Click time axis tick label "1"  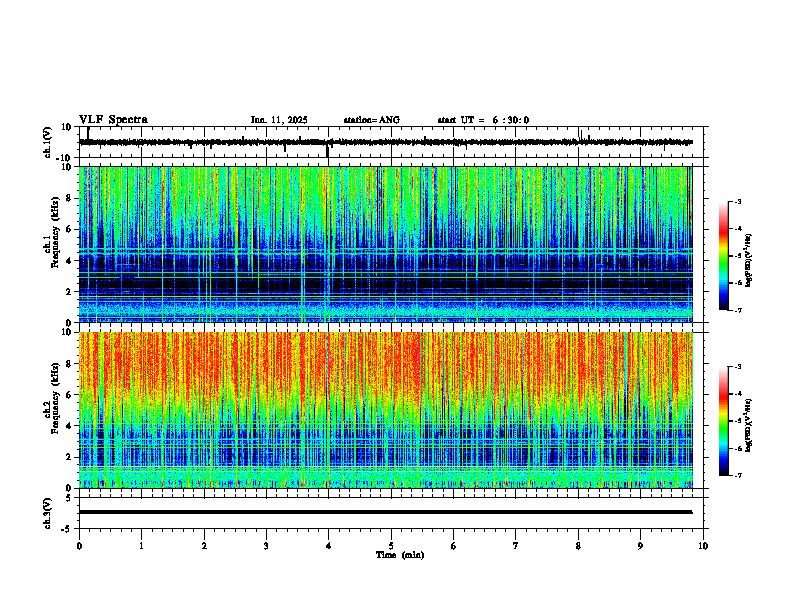coord(141,546)
